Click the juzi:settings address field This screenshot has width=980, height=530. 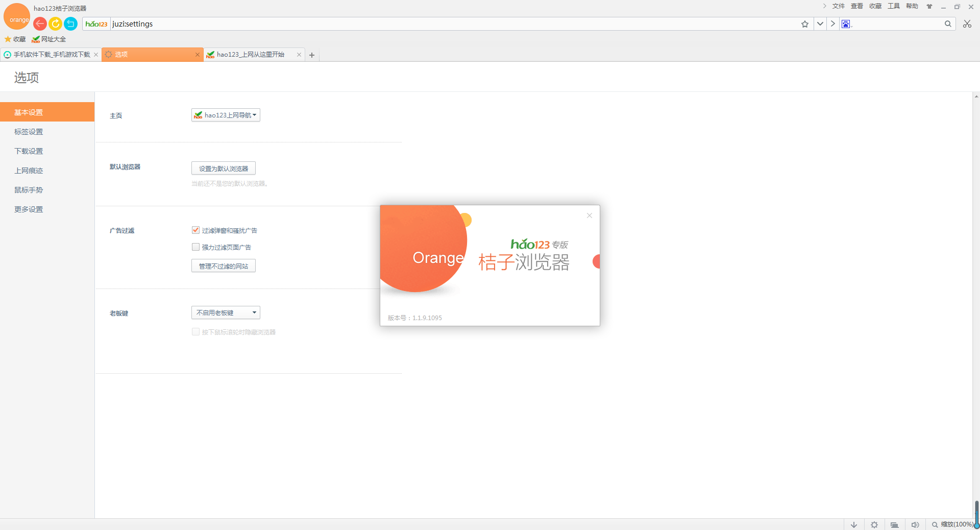454,24
